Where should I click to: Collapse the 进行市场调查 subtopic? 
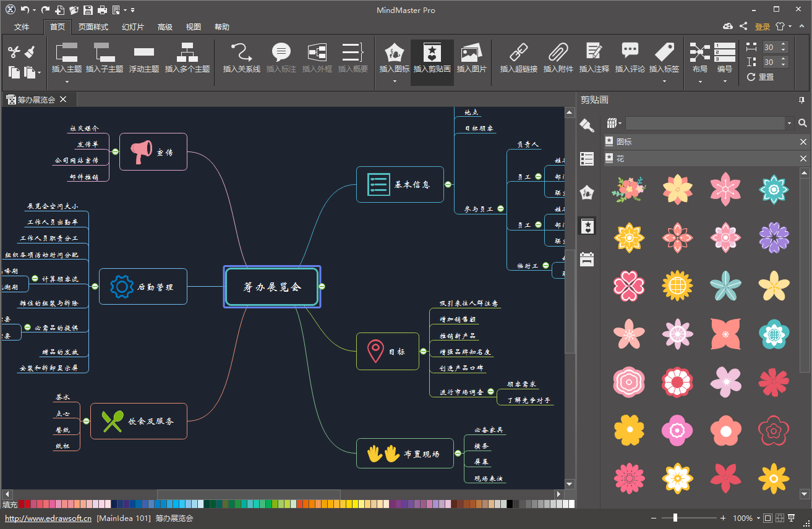pyautogui.click(x=490, y=391)
